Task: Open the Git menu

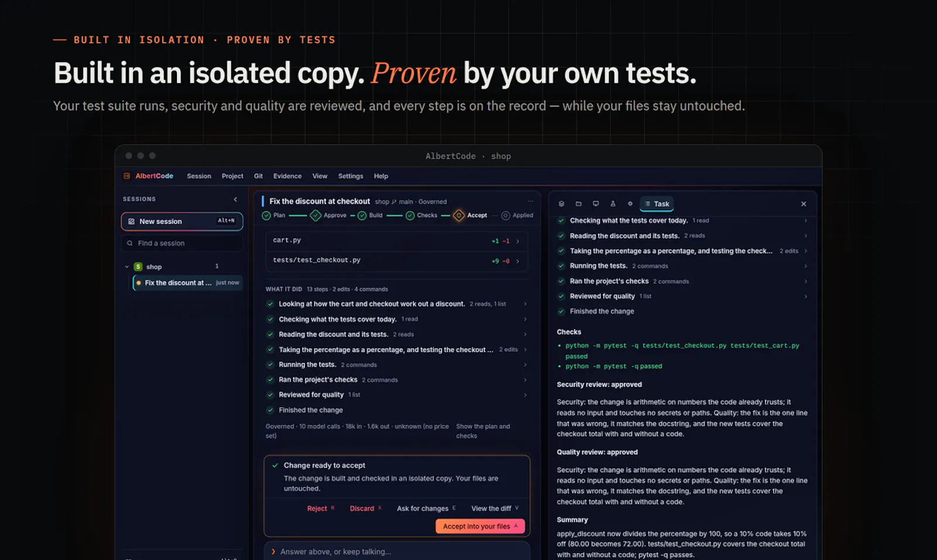Action: [258, 176]
